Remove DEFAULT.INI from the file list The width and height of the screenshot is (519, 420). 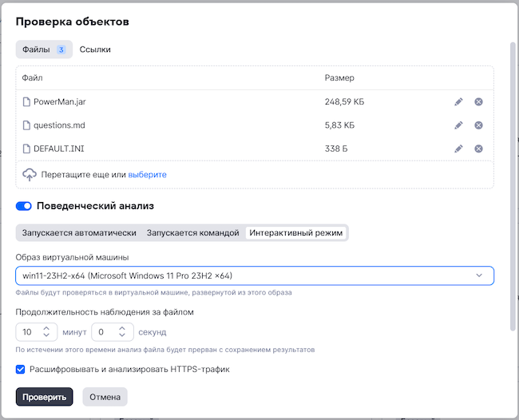(478, 149)
